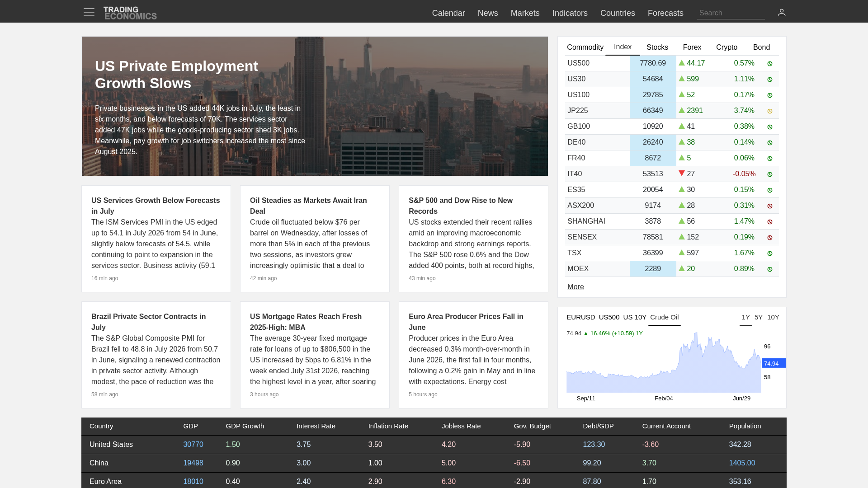
Task: Open Oil Steadies as Markets Await article
Action: click(x=308, y=206)
